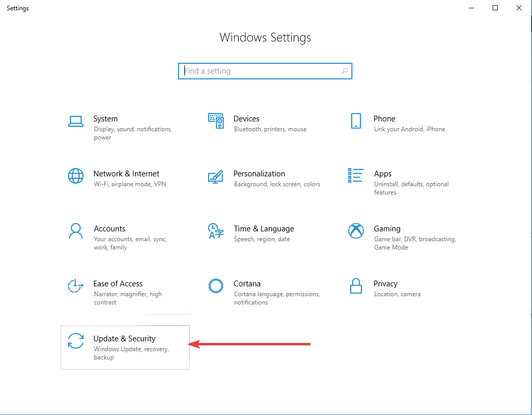This screenshot has width=532, height=415.
Task: Click 'Cortana language, permissions, notifications' text
Action: tap(277, 298)
